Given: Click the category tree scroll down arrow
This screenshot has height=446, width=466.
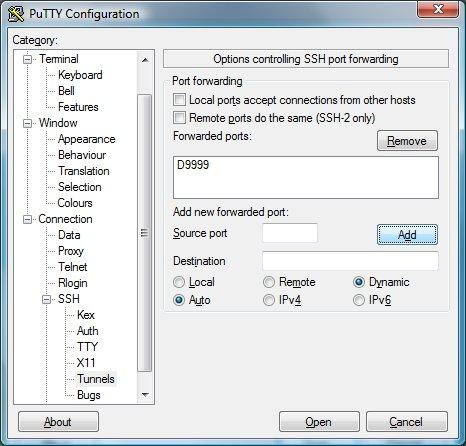Looking at the screenshot, I should (145, 395).
